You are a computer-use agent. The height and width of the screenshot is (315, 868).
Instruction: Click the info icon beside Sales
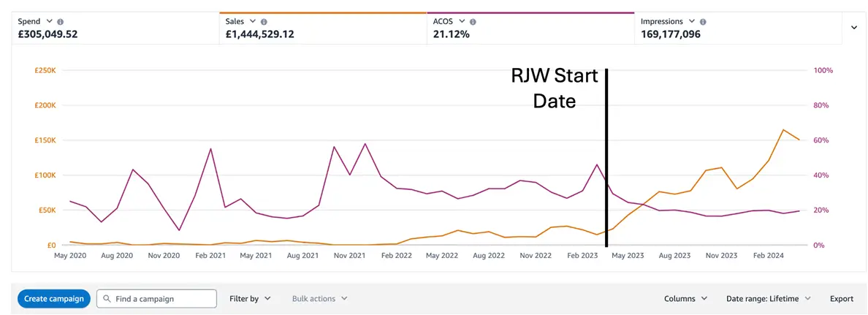(264, 22)
